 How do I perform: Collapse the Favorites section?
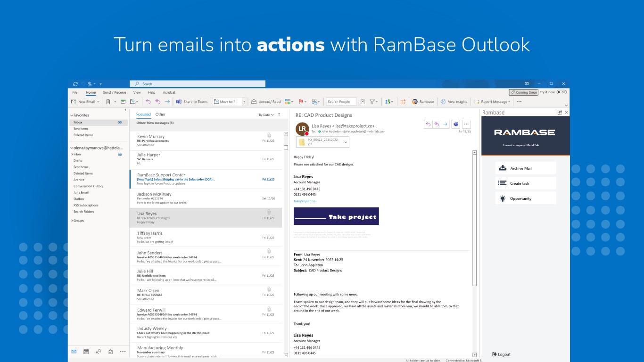72,115
